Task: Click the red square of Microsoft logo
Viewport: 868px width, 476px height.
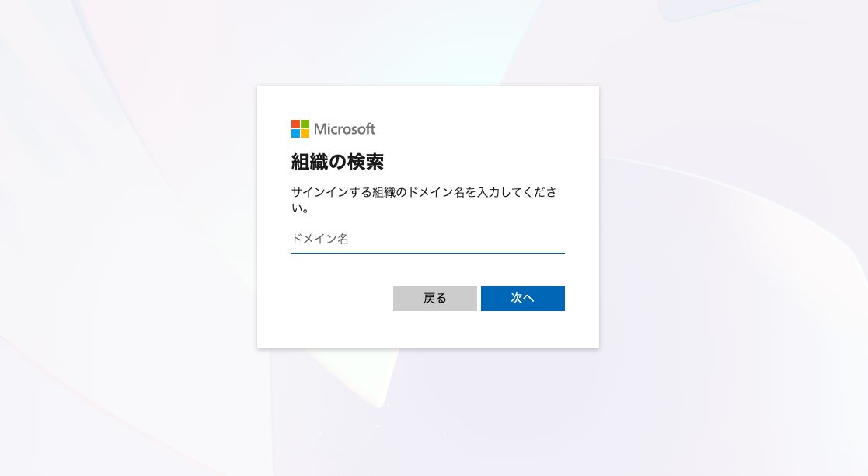Action: [295, 124]
